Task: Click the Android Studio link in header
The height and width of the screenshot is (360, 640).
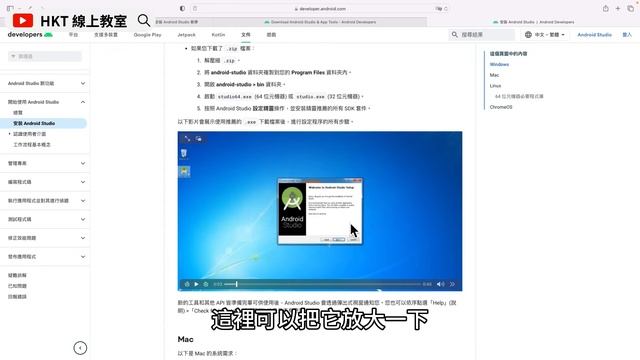Action: click(x=594, y=35)
